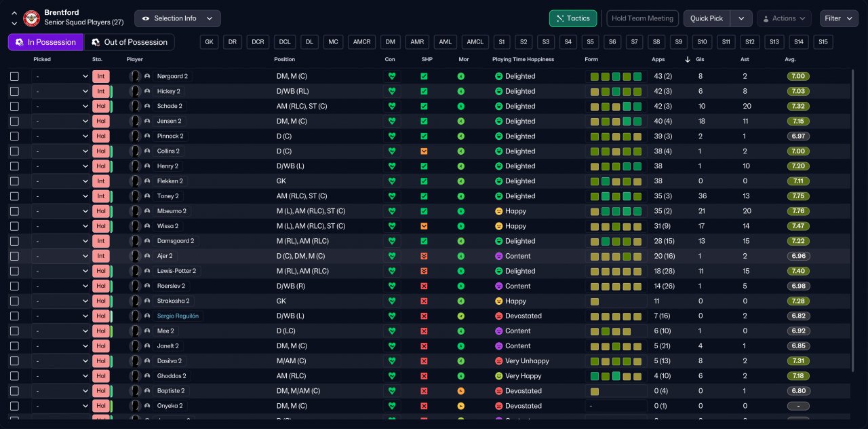Screen dimensions: 868x429
Task: Sort the table by the Gls column
Action: tap(699, 59)
